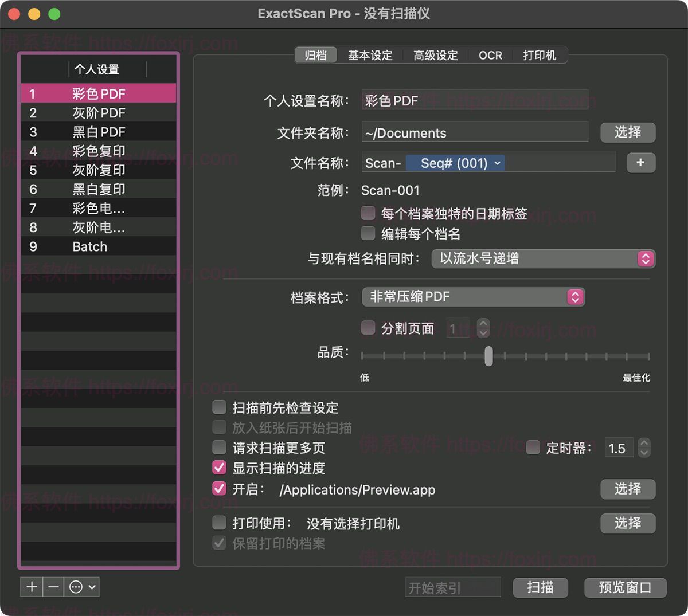
Task: Click the 开始索引 input field
Action: [x=452, y=587]
